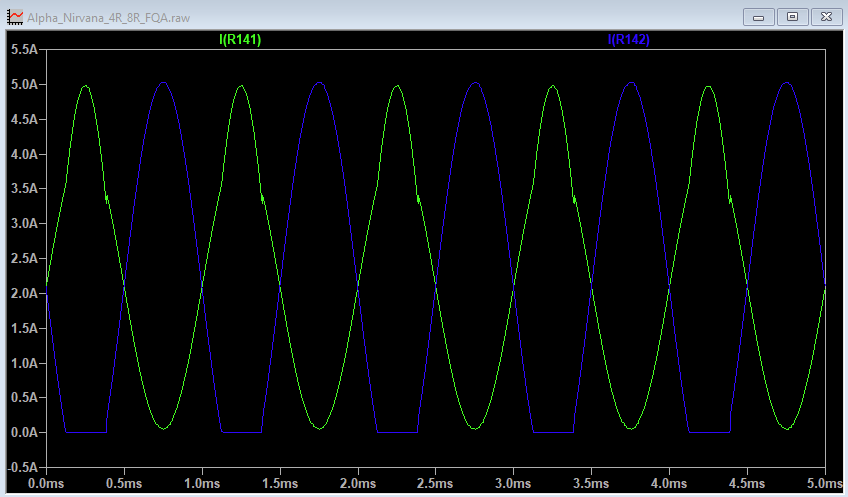
Task: Click the 1.5ms time axis label
Action: (280, 483)
